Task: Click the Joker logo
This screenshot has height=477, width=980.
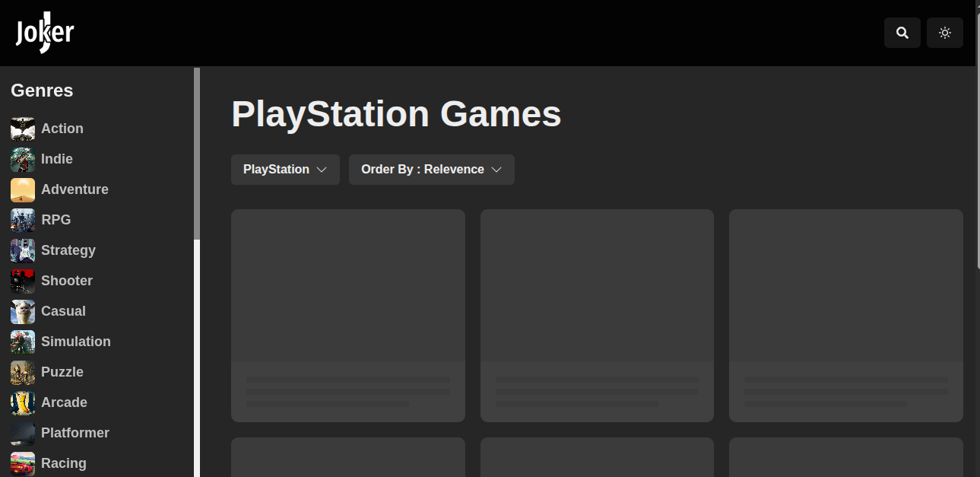Action: tap(43, 32)
